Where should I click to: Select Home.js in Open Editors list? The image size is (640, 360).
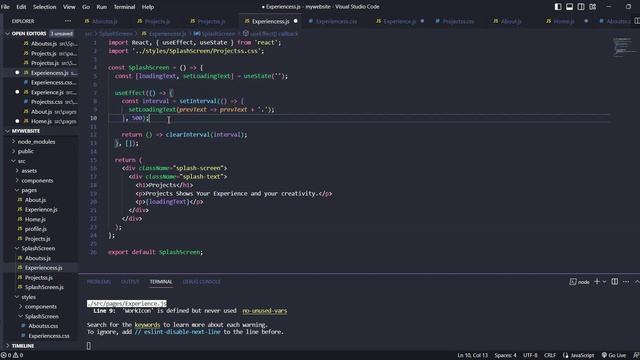(41, 121)
